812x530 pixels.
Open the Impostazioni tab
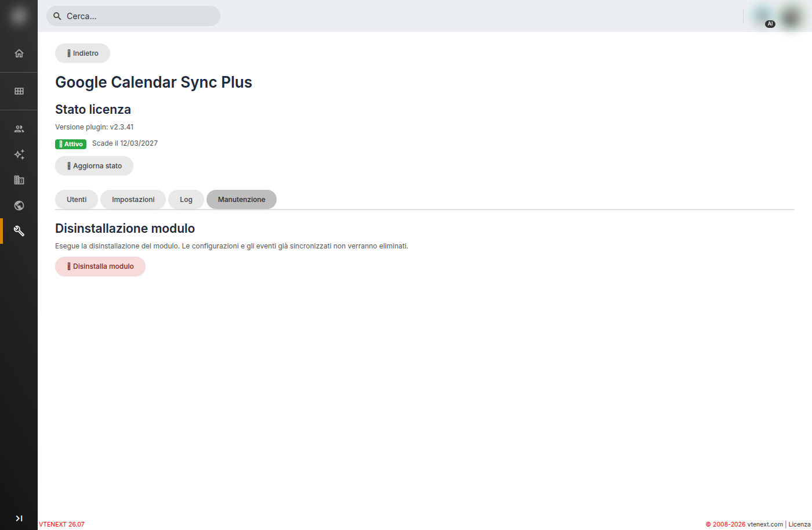pos(133,200)
